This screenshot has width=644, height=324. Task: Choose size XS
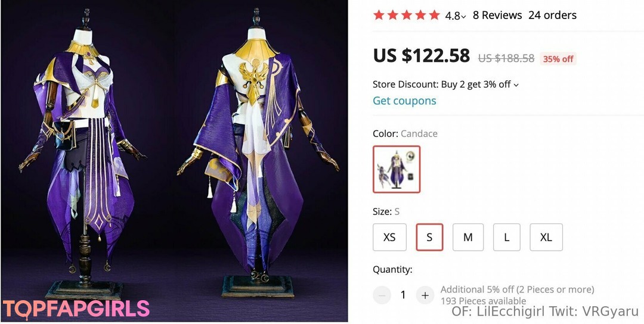[389, 237]
